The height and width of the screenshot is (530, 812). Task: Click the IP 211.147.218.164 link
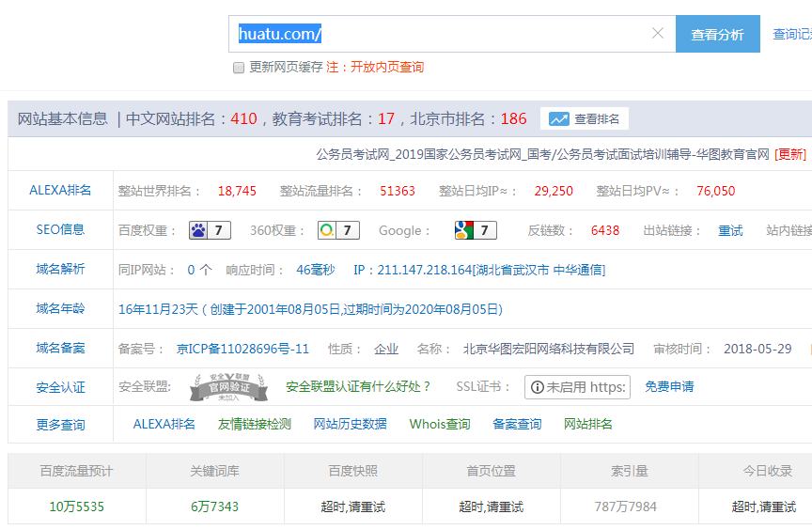click(x=479, y=270)
